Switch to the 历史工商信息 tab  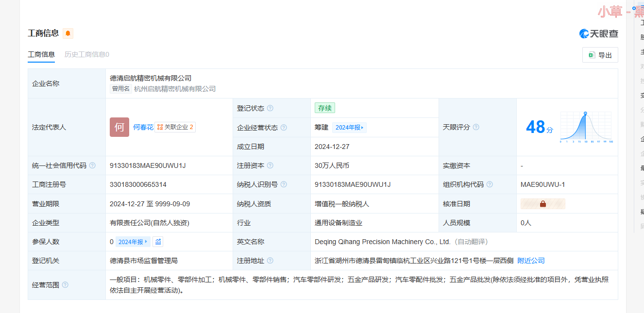pyautogui.click(x=87, y=54)
